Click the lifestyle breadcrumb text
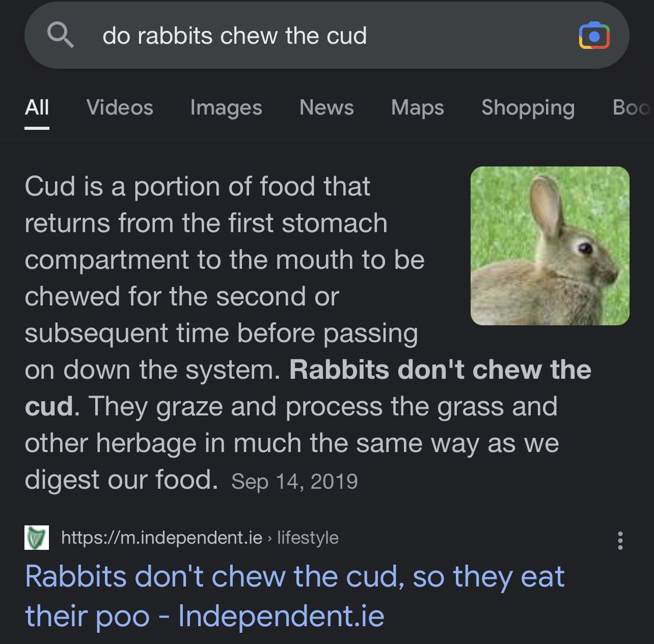 pyautogui.click(x=308, y=538)
